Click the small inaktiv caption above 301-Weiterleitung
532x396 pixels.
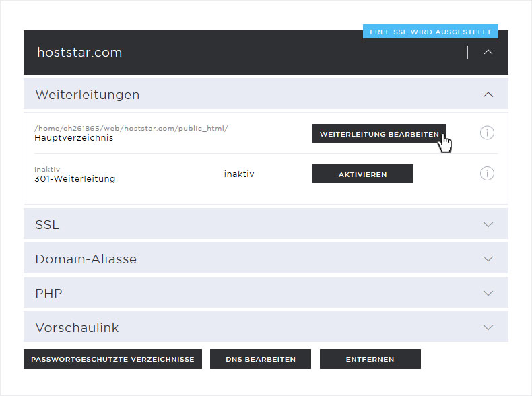tap(47, 169)
